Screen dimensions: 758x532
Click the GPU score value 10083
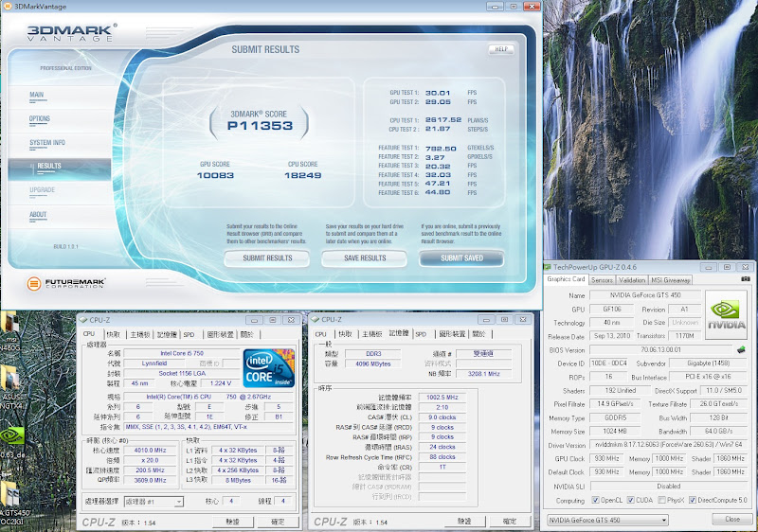click(215, 175)
